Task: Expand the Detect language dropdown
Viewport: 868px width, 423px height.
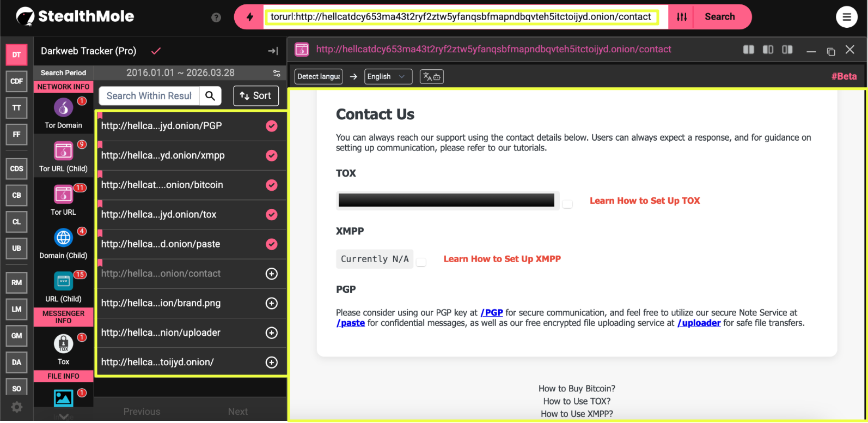Action: pos(319,77)
